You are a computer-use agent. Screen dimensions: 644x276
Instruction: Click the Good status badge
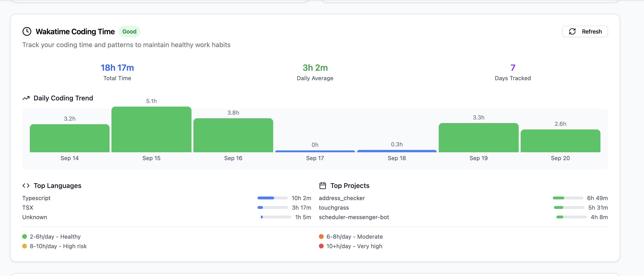(129, 31)
